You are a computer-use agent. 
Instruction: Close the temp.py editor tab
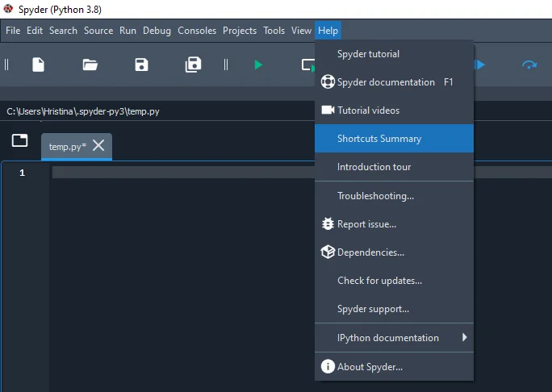tap(98, 146)
